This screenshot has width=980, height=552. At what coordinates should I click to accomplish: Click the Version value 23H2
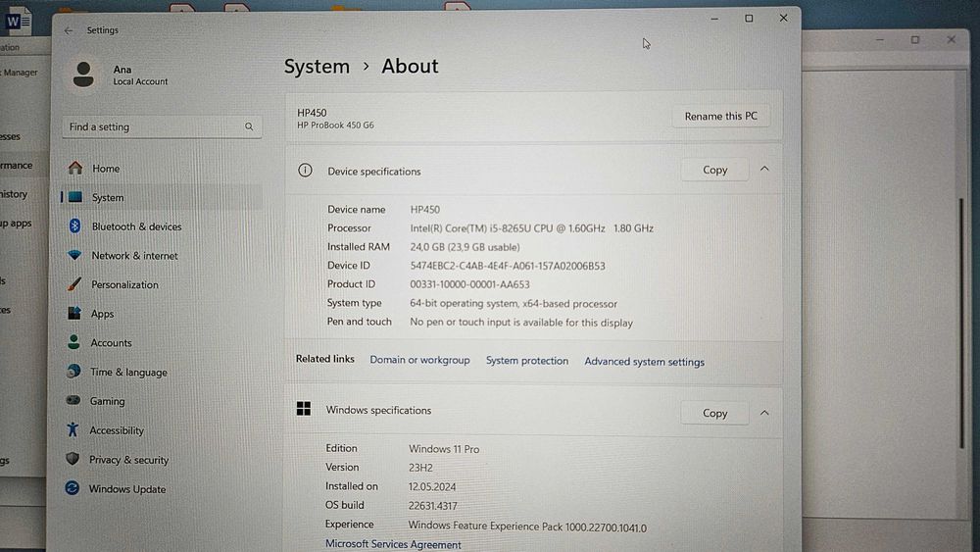pos(420,468)
